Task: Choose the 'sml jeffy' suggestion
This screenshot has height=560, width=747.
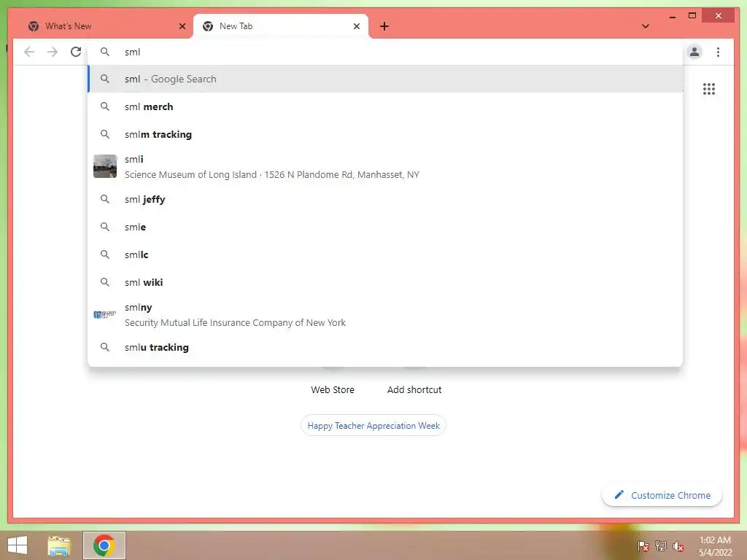Action: (x=385, y=199)
